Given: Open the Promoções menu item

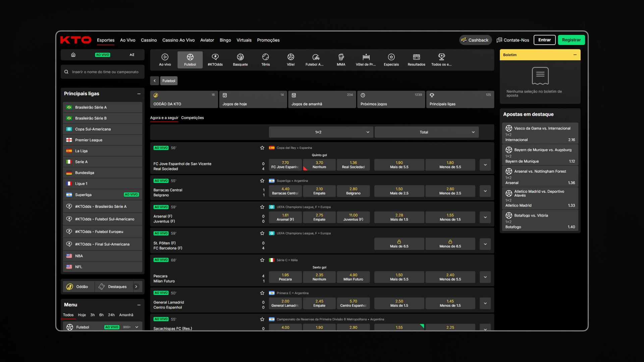Looking at the screenshot, I should click(x=268, y=40).
